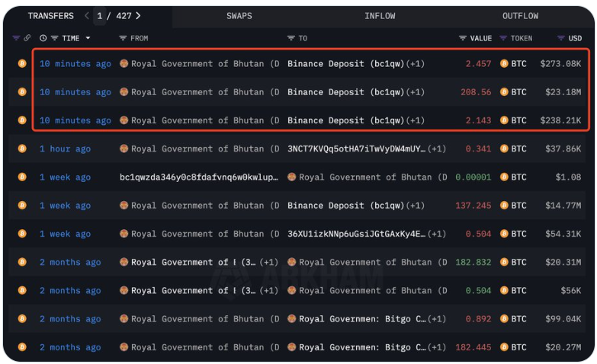Click Bitcoin icon in the 0.892 BTC row
The height and width of the screenshot is (364, 597).
pyautogui.click(x=22, y=319)
